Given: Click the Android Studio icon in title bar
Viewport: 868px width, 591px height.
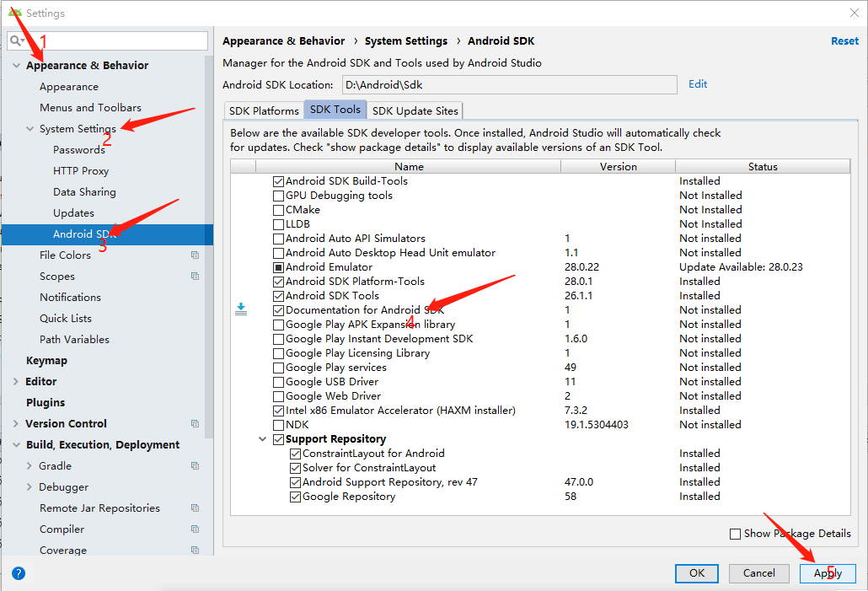Looking at the screenshot, I should pos(15,12).
